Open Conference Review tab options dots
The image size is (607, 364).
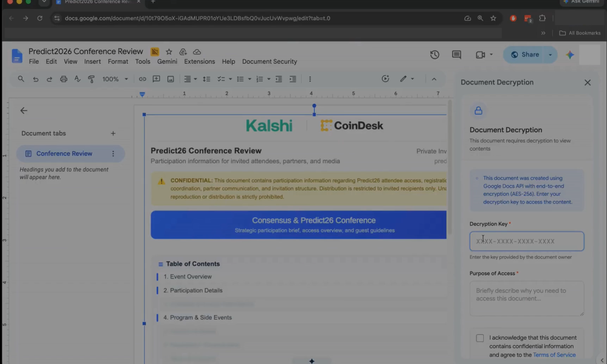pyautogui.click(x=113, y=153)
